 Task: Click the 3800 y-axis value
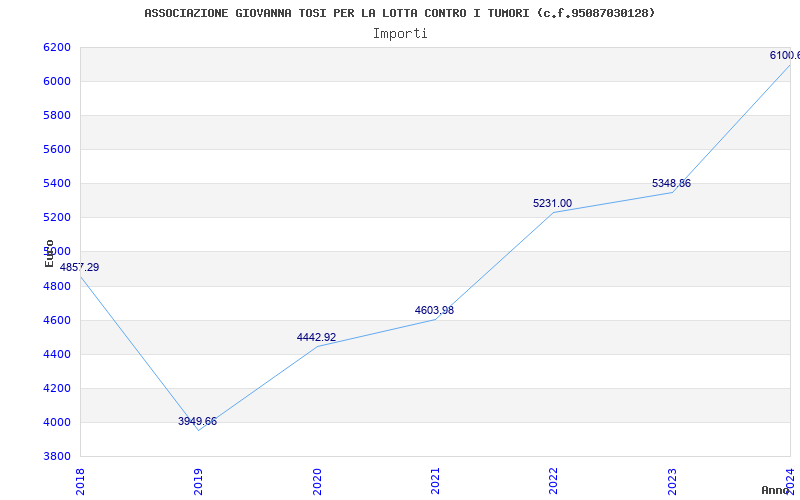click(57, 457)
